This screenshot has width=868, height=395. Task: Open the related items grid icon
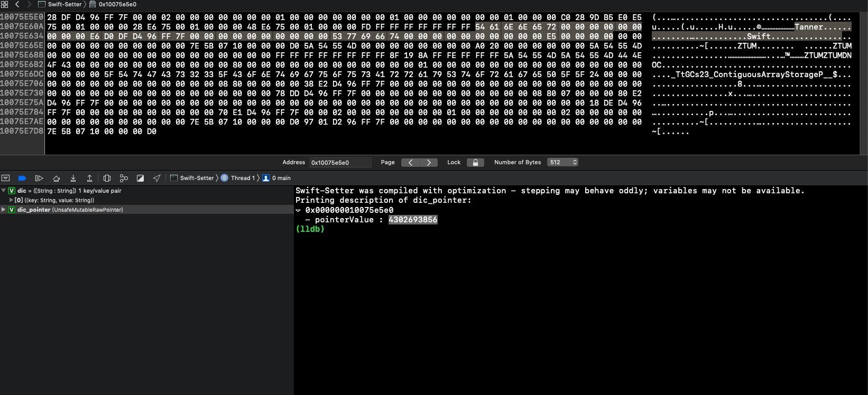pos(5,4)
